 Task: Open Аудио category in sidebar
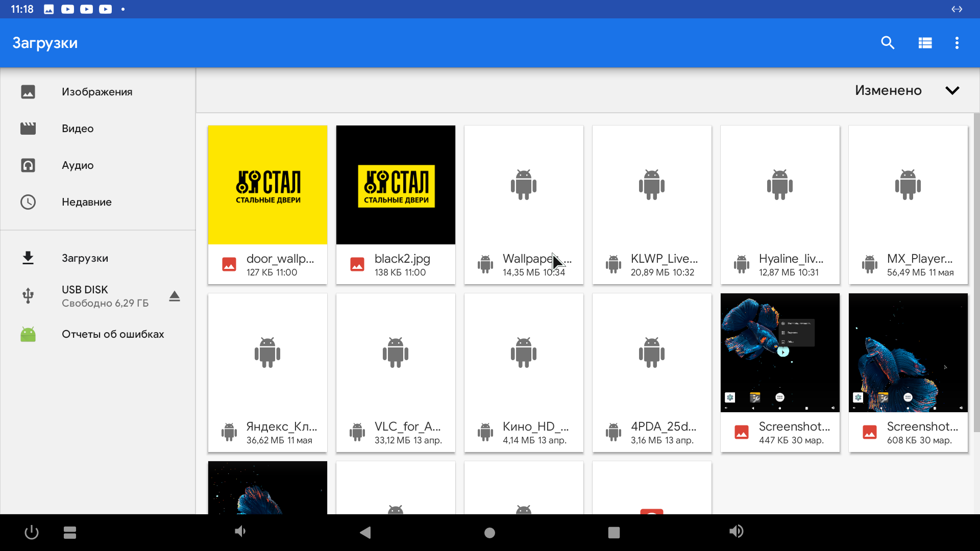(x=98, y=165)
